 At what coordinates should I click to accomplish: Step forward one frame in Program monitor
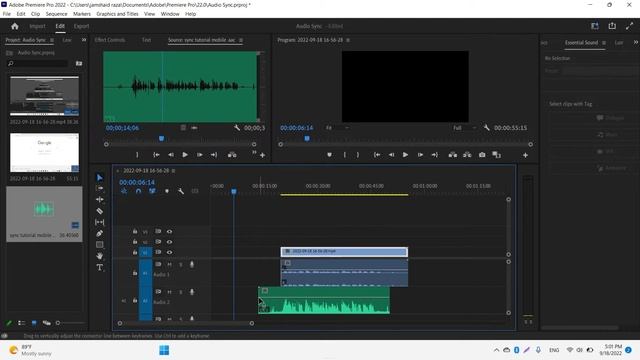coord(420,155)
